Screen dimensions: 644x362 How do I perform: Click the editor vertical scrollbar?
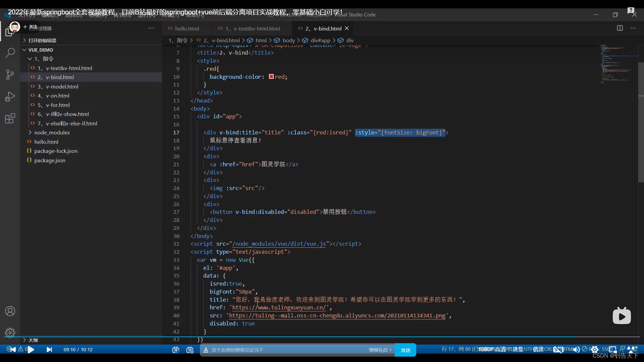pyautogui.click(x=641, y=122)
